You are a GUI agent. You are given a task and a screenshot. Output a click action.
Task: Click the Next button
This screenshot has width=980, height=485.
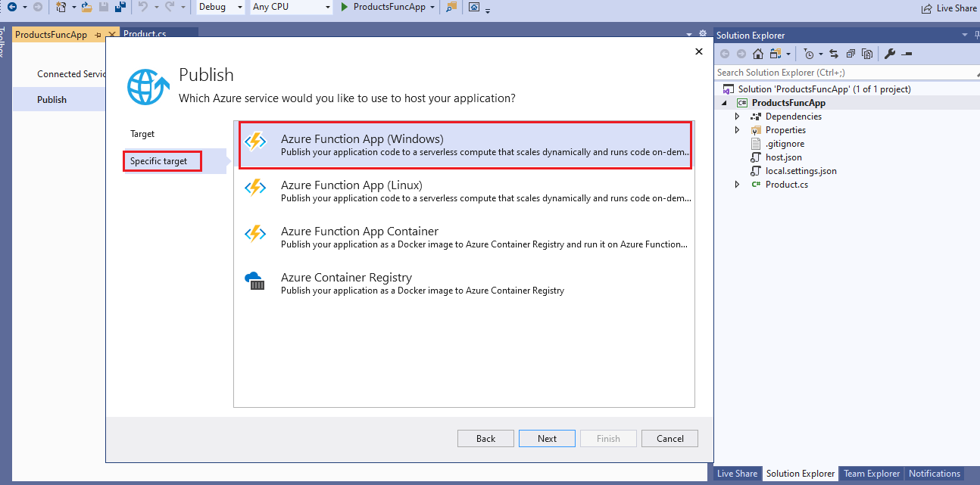[547, 439]
